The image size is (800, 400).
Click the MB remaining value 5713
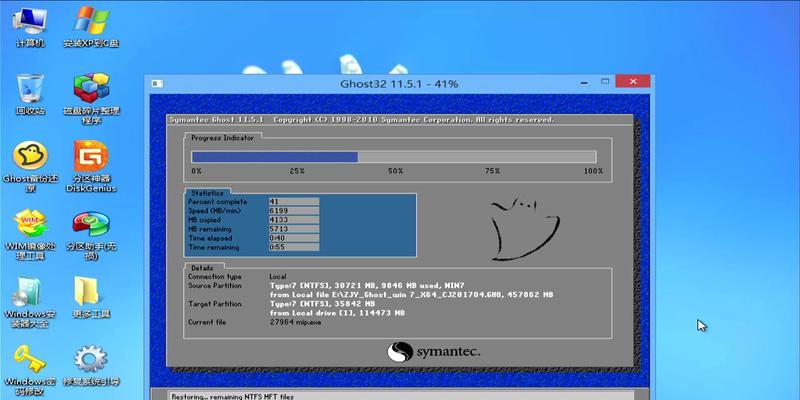click(x=294, y=229)
